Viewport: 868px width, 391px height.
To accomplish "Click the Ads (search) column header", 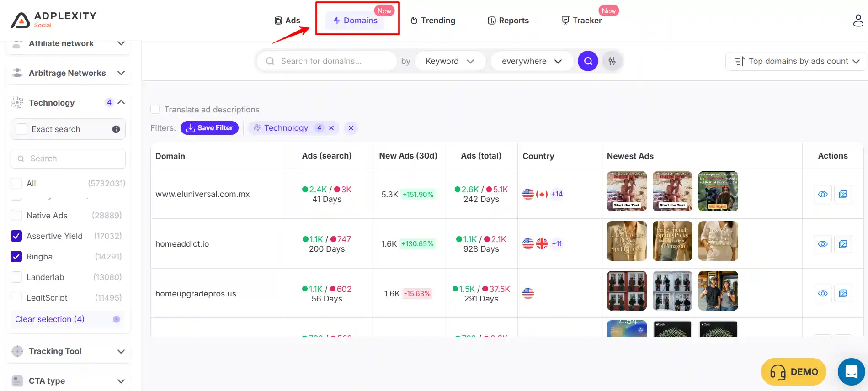I will [x=327, y=156].
